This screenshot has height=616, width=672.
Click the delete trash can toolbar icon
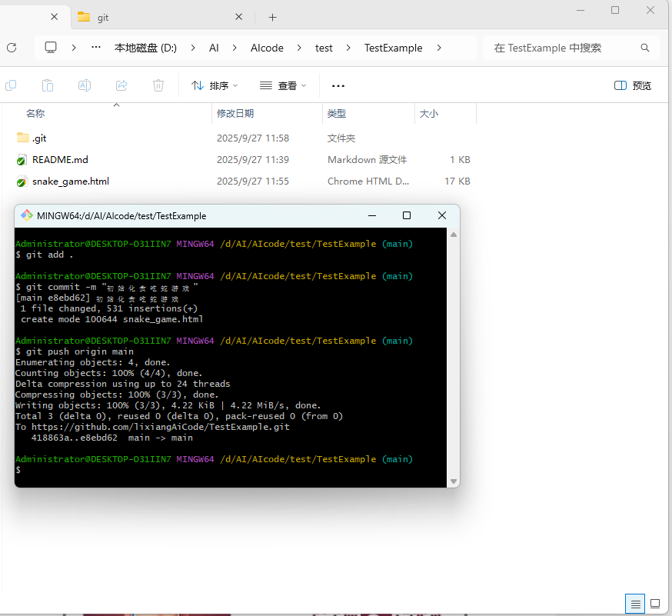pos(158,85)
